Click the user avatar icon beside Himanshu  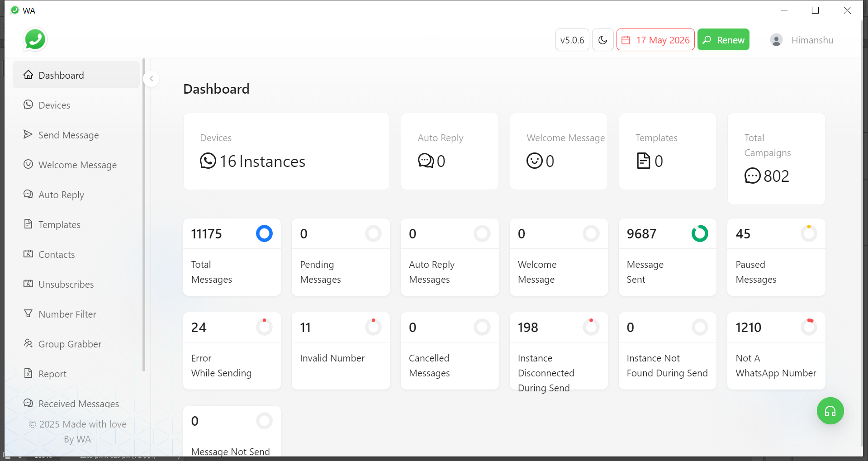click(x=776, y=40)
